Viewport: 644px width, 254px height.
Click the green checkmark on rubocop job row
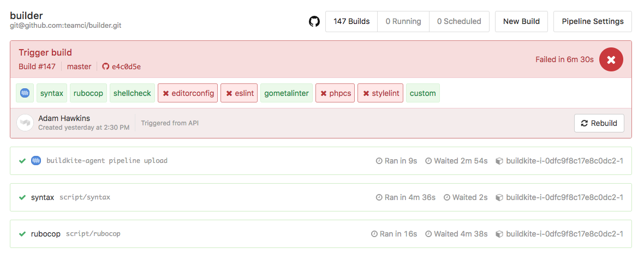(x=22, y=234)
